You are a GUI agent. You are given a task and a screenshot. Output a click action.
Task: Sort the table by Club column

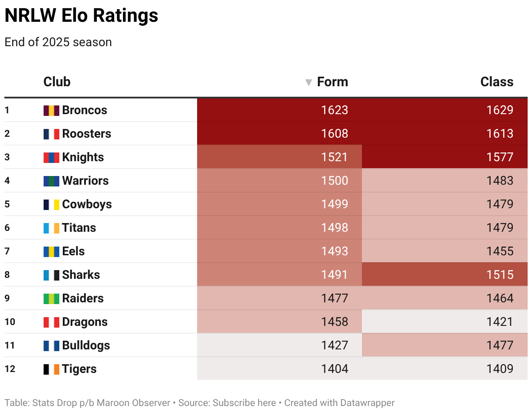57,82
